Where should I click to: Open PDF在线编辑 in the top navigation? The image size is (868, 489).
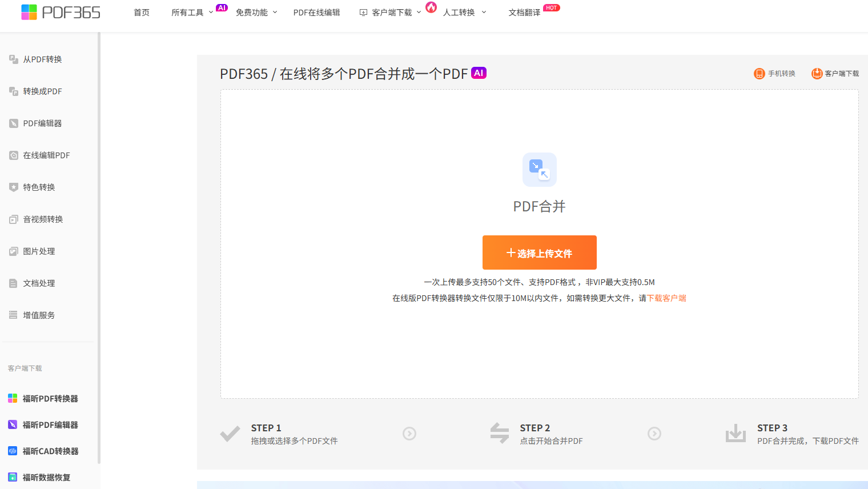[316, 13]
